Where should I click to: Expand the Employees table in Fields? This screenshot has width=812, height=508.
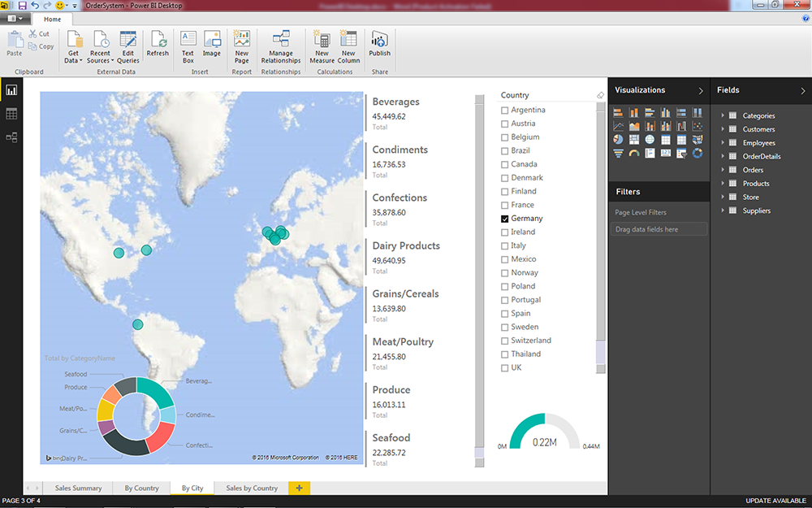pos(723,142)
